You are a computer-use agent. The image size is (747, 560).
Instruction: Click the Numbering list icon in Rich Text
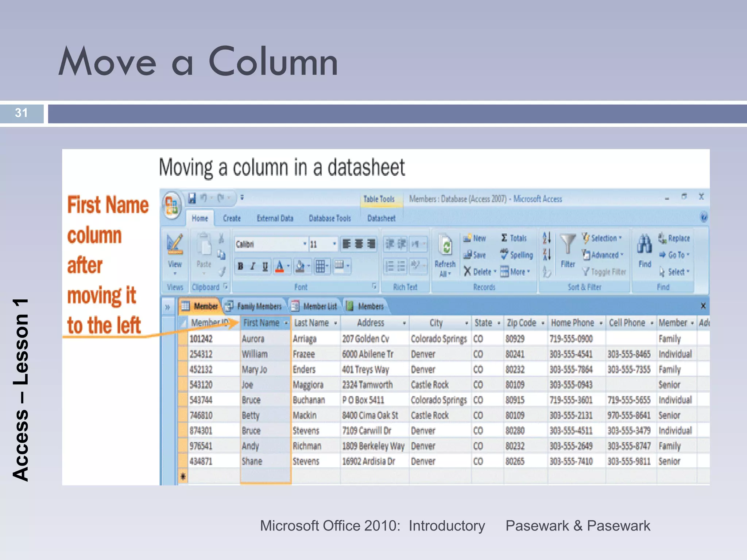(x=390, y=266)
